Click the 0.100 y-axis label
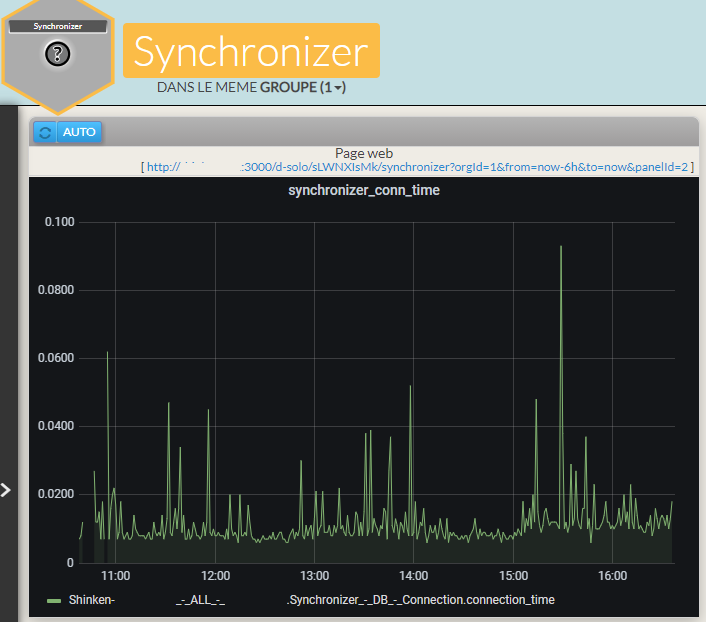This screenshot has height=622, width=706. (60, 222)
